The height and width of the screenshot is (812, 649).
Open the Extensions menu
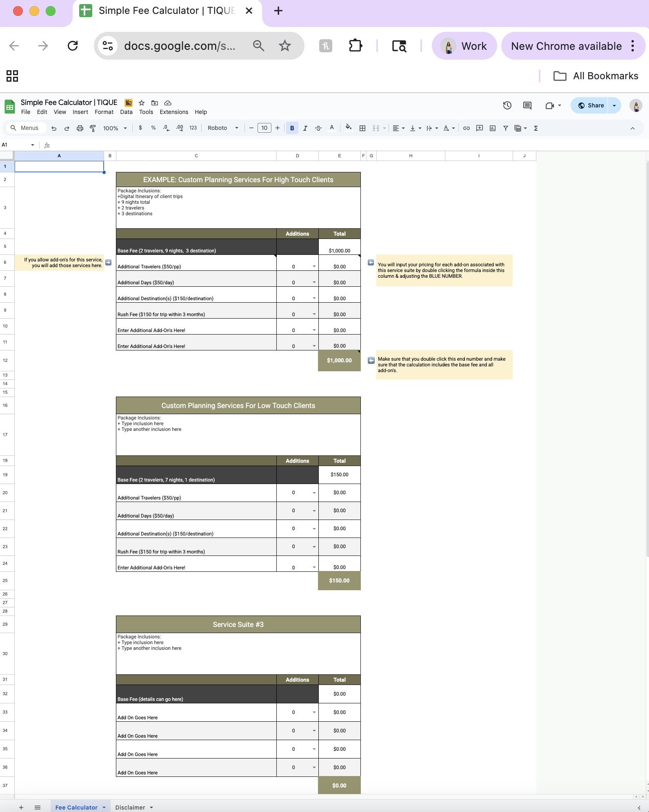pos(173,112)
